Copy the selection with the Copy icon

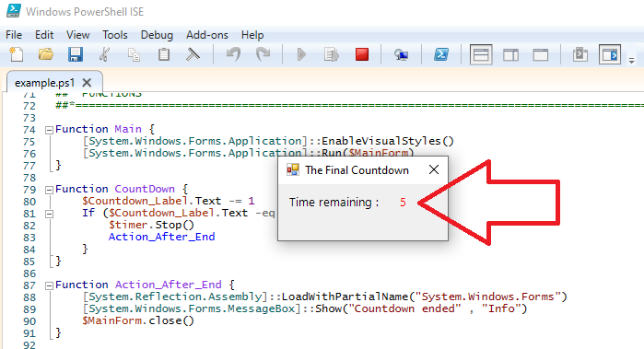[x=134, y=54]
